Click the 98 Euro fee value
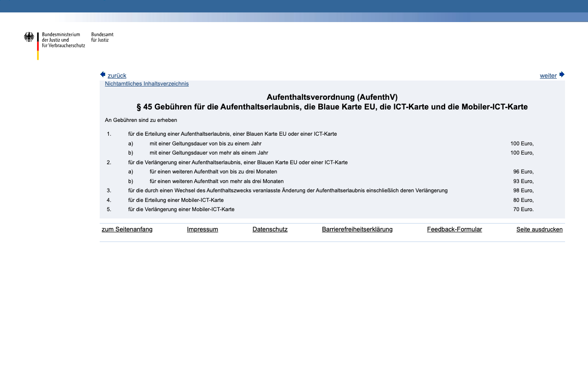Screen dimensions: 588x368 pos(524,190)
